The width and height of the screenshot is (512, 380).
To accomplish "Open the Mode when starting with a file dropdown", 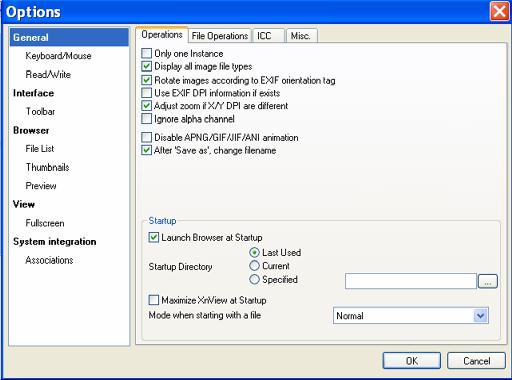I will coord(411,315).
